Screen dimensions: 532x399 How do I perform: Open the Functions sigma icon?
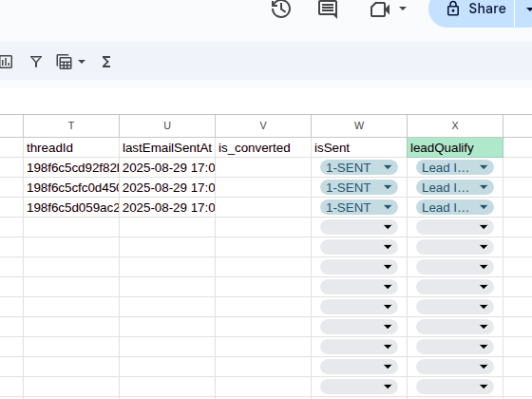coord(106,62)
